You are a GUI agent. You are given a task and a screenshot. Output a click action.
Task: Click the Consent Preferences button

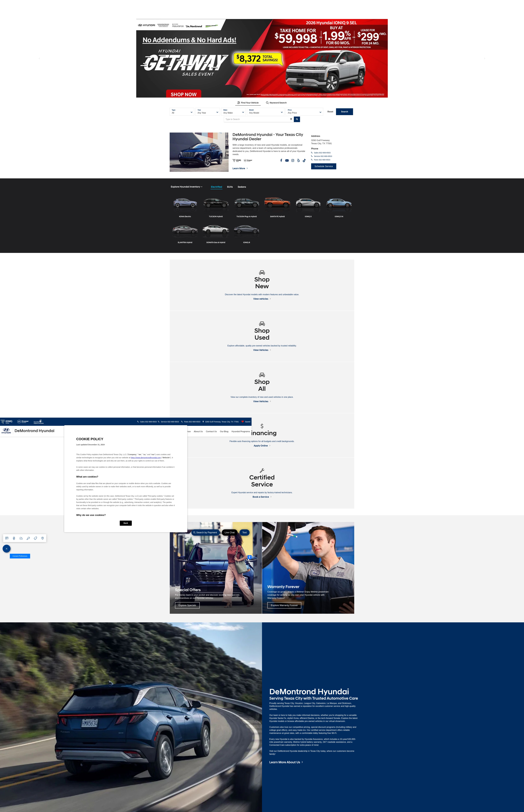tap(20, 556)
